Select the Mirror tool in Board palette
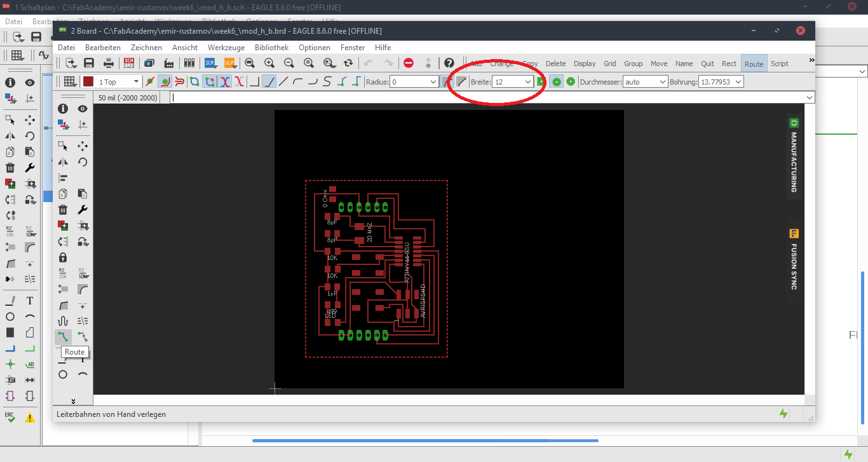Viewport: 868px width, 462px height. point(63,162)
